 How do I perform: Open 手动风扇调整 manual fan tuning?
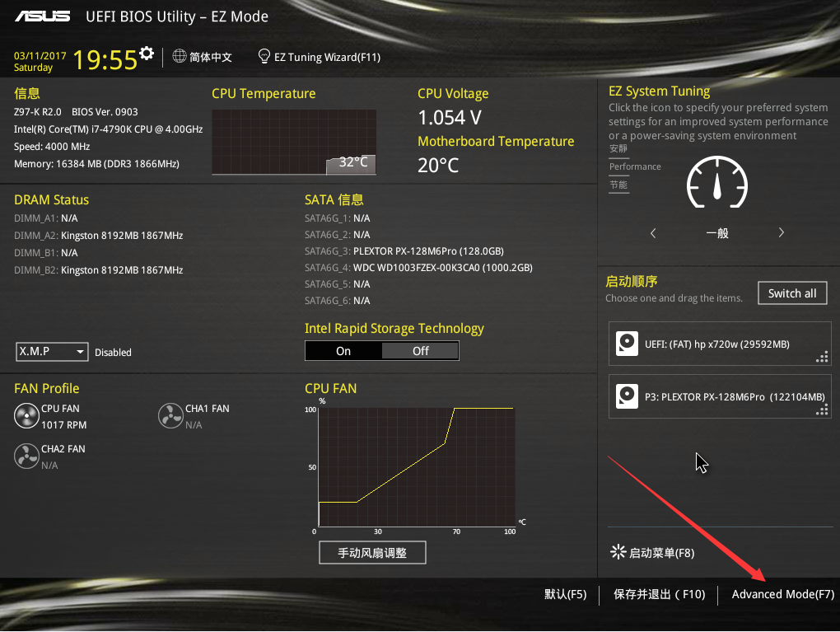pyautogui.click(x=372, y=553)
